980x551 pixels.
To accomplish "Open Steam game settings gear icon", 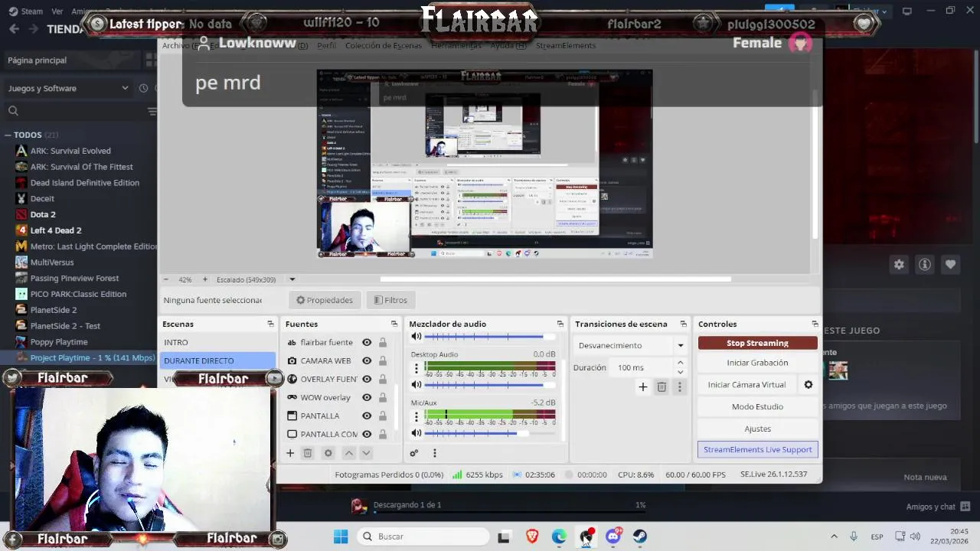I will tap(899, 265).
